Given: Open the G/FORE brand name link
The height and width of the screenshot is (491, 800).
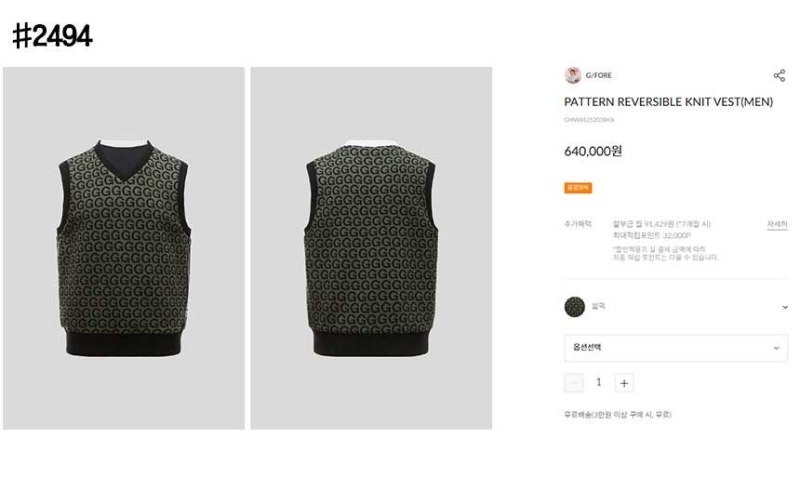Looking at the screenshot, I should point(598,75).
